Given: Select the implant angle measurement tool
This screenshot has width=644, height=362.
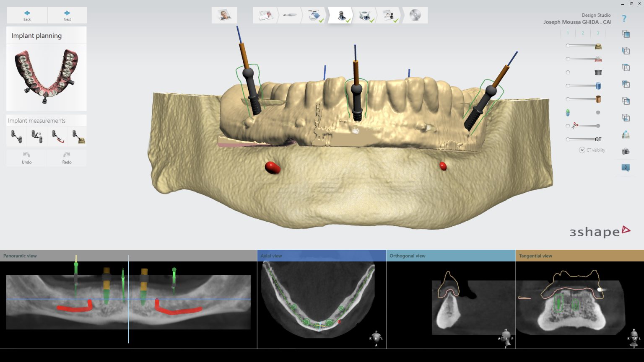Looking at the screenshot, I should click(36, 136).
